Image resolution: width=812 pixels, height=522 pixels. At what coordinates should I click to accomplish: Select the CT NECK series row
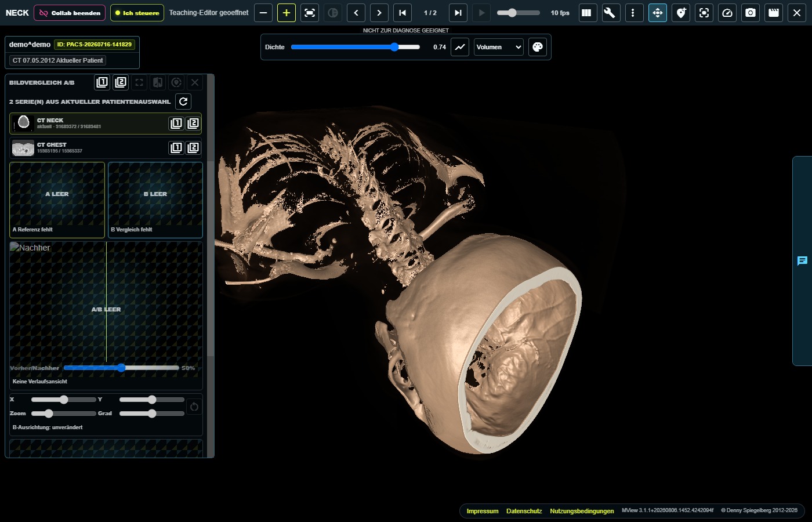tap(106, 123)
